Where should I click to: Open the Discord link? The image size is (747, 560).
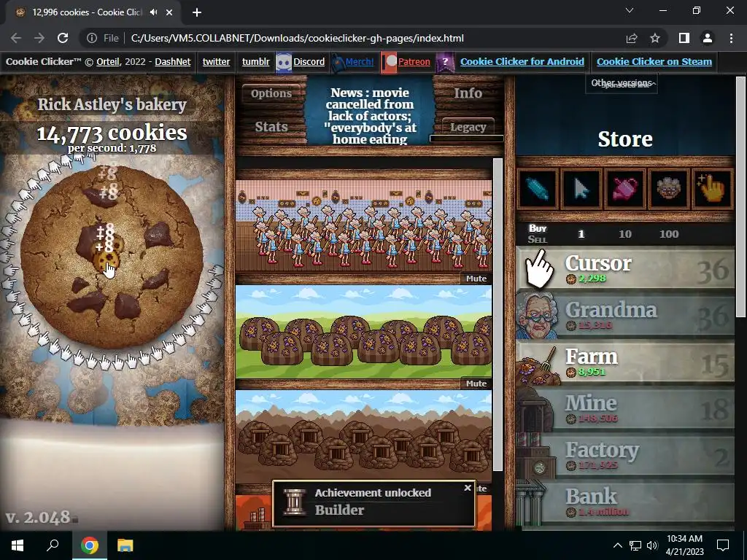tap(309, 61)
